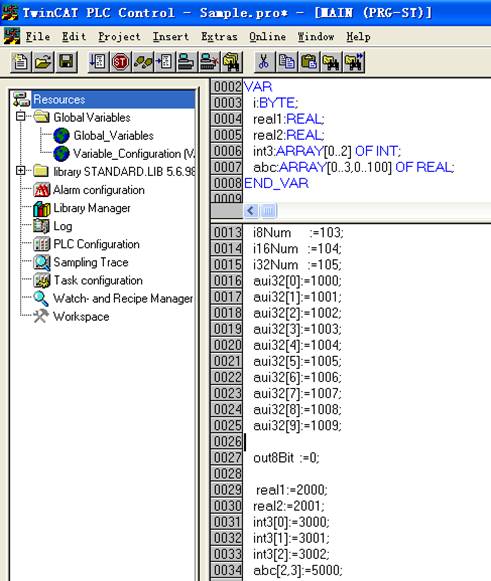Select the PLC Configuration label
The image size is (491, 581).
coord(96,244)
